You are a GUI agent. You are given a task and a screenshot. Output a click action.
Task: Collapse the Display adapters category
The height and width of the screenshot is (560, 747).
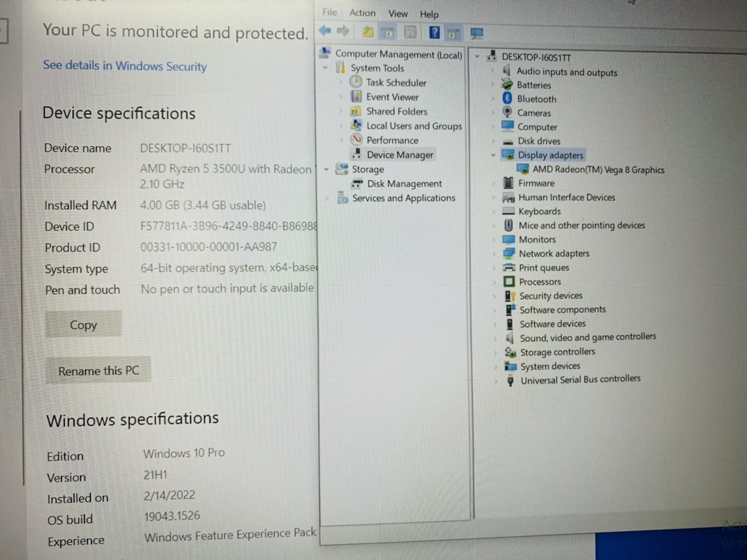pos(493,155)
